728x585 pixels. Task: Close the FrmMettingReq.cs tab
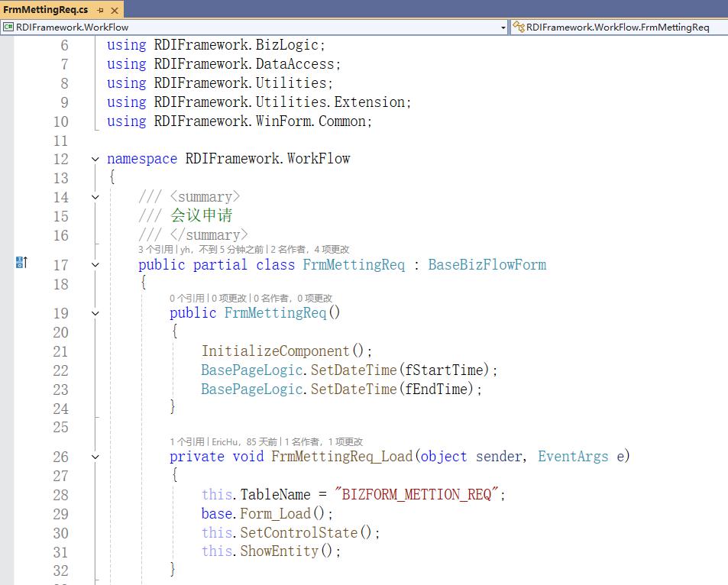[x=114, y=10]
